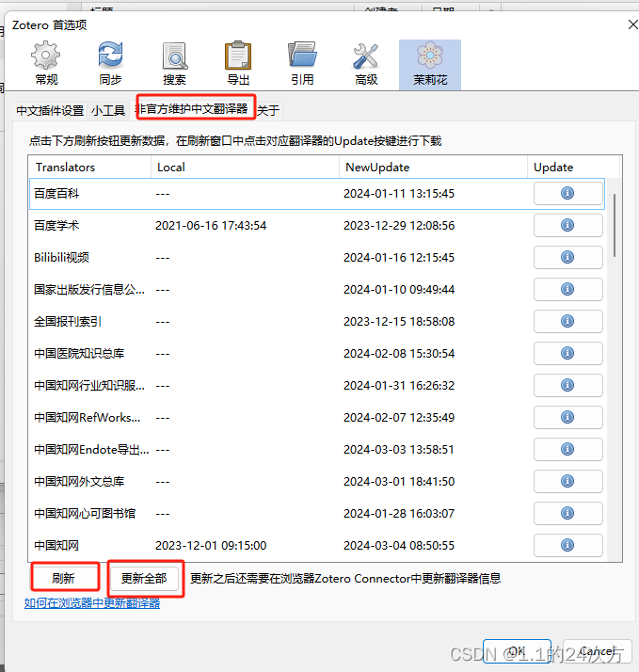This screenshot has width=639, height=672.
Task: Click the Cancel button
Action: tap(597, 651)
